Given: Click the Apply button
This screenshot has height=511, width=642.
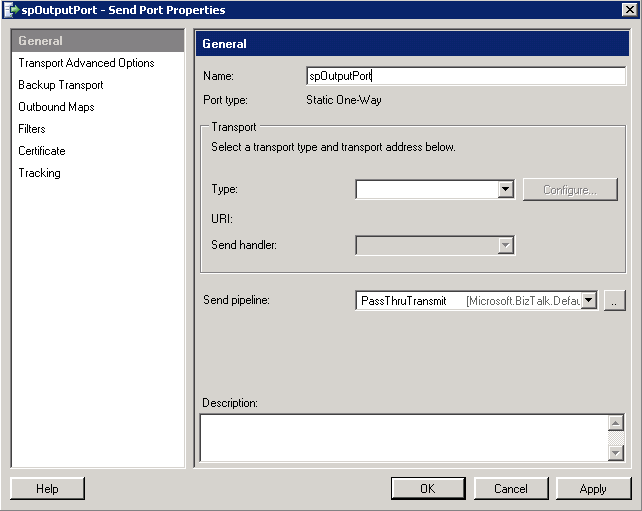Looking at the screenshot, I should [593, 488].
